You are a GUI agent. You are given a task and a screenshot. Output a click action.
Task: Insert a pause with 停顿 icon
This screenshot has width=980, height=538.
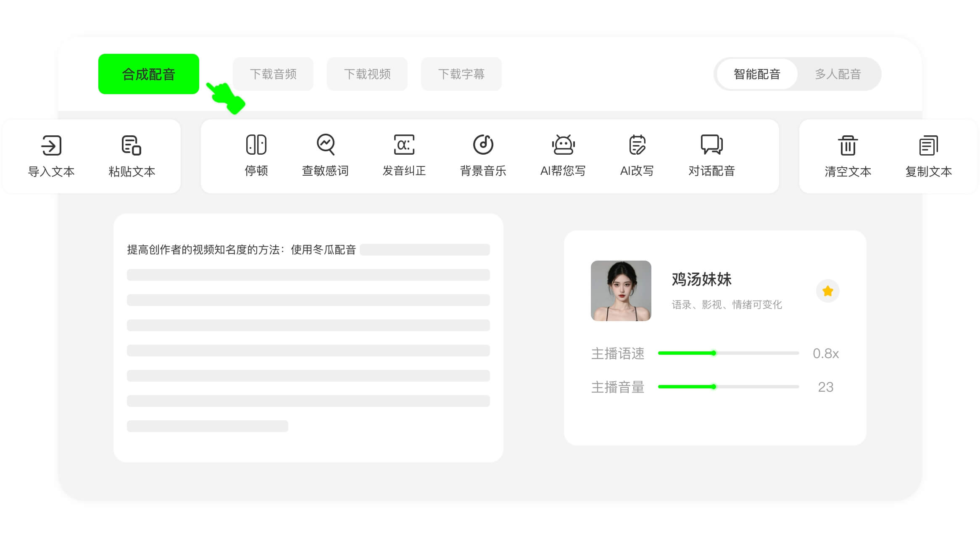point(256,145)
